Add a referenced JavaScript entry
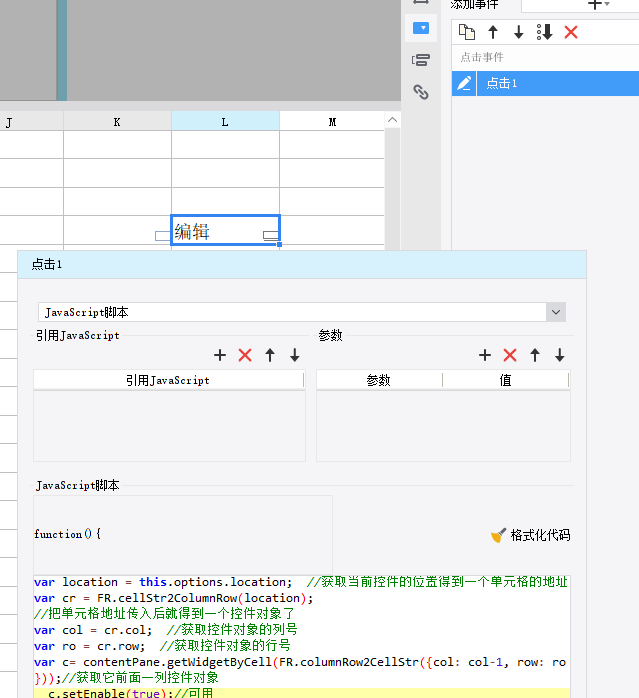 tap(220, 355)
